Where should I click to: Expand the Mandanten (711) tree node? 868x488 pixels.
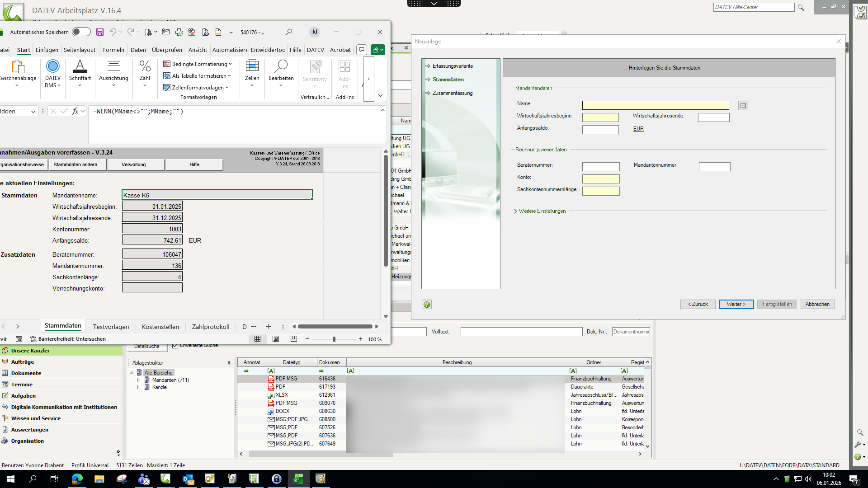coord(138,380)
